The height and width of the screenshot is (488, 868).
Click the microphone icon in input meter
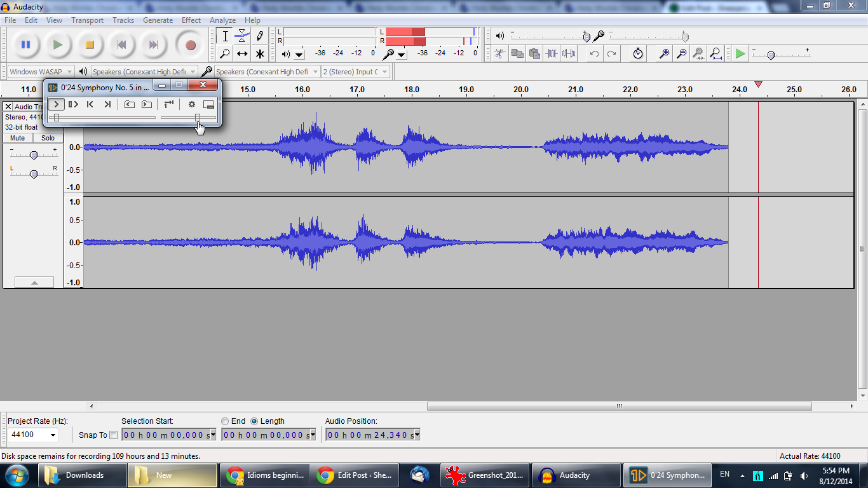click(388, 54)
